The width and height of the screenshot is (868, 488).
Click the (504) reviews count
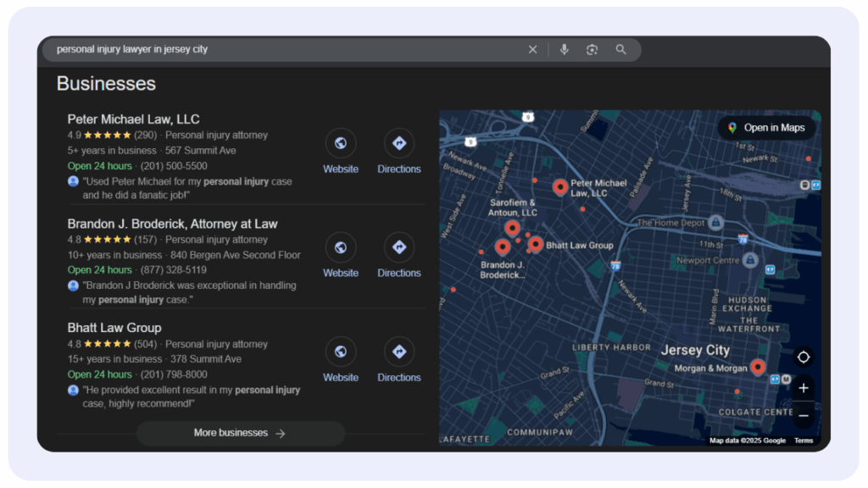(x=146, y=344)
